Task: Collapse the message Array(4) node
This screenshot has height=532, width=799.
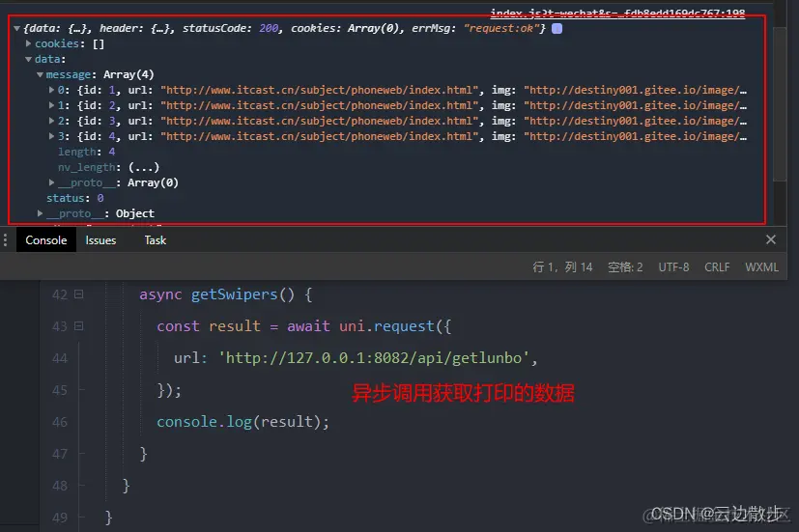Action: click(40, 75)
